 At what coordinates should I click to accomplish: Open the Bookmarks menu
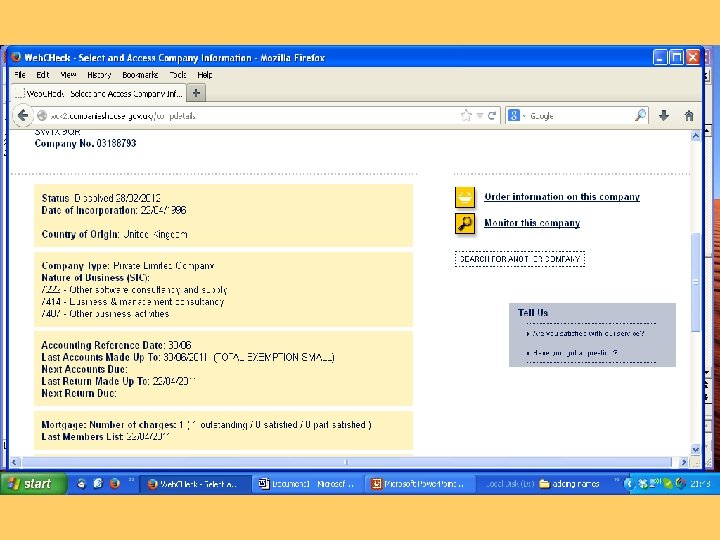(140, 74)
